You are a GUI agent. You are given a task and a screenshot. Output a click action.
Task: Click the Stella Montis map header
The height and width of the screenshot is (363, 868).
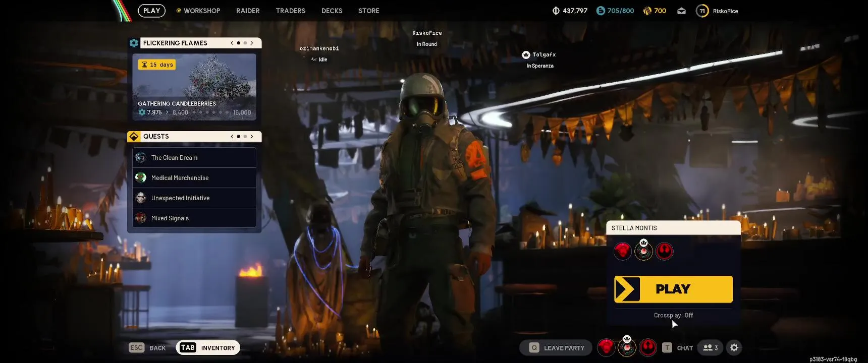tap(673, 228)
